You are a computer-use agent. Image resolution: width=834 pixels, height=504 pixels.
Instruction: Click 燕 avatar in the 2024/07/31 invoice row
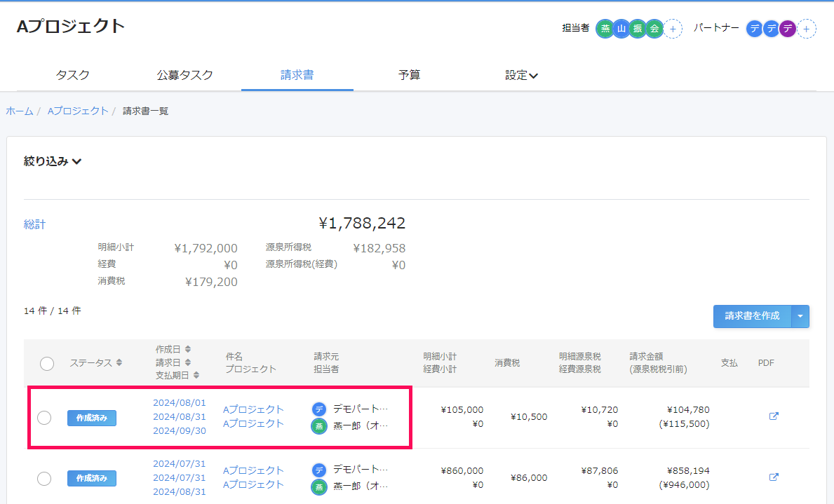tap(318, 486)
